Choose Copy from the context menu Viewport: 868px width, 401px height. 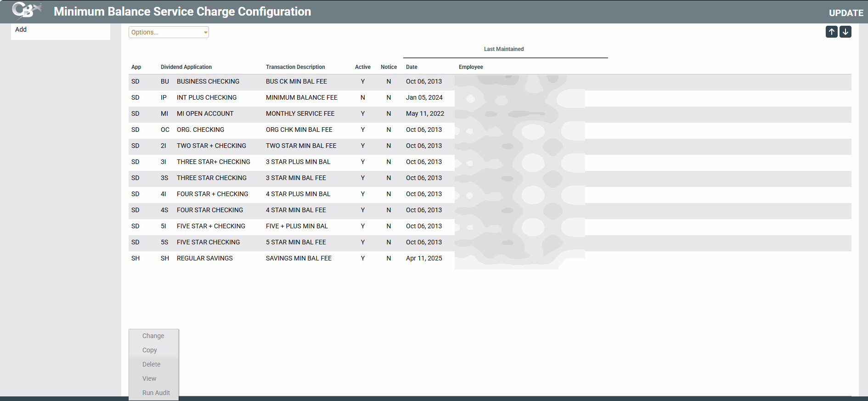click(149, 350)
